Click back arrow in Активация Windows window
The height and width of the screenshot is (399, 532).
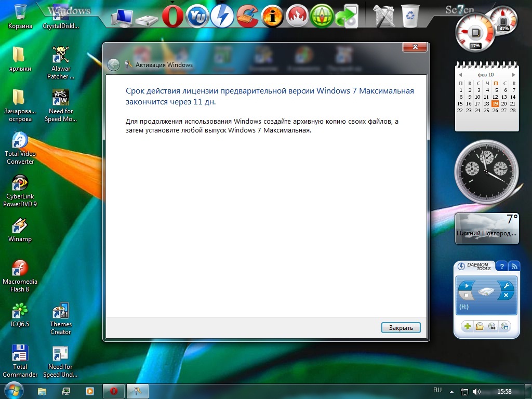click(x=113, y=64)
